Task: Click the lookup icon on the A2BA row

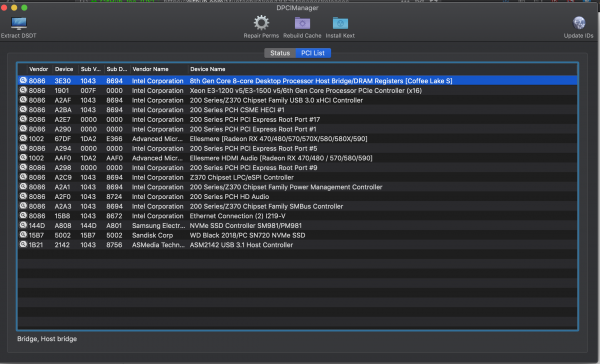Action: pyautogui.click(x=23, y=109)
